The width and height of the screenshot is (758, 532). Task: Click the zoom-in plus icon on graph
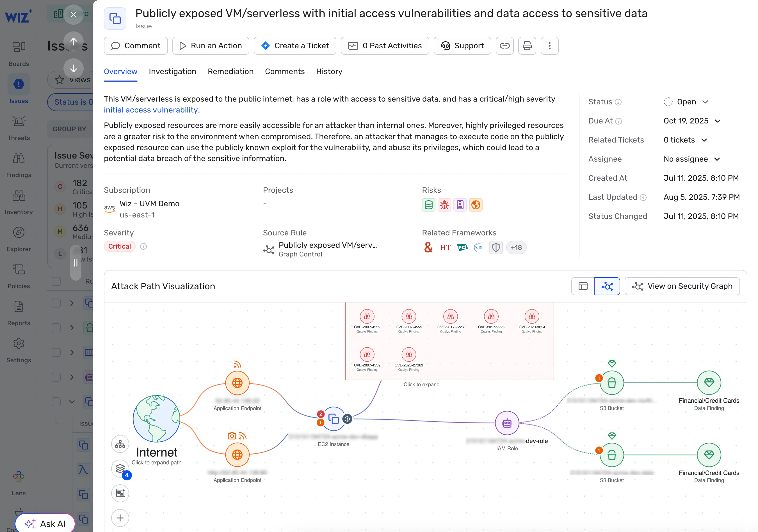120,518
